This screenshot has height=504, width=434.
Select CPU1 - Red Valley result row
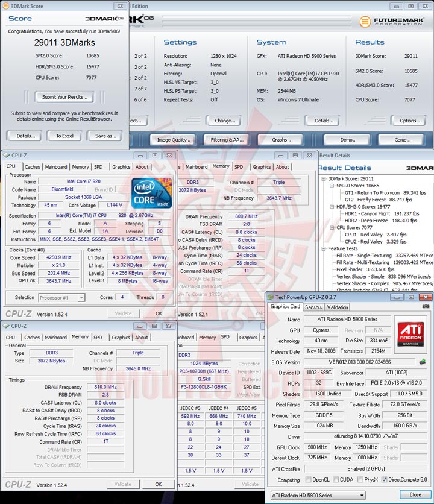coord(376,235)
